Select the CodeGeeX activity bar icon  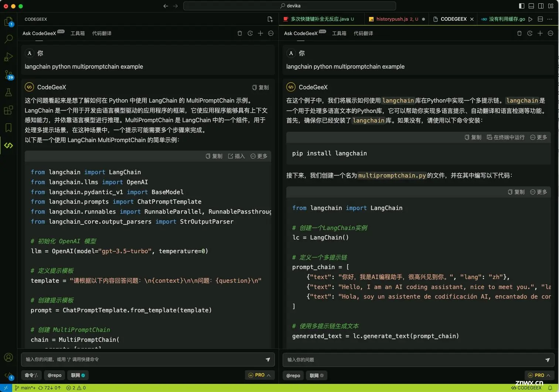pos(8,145)
